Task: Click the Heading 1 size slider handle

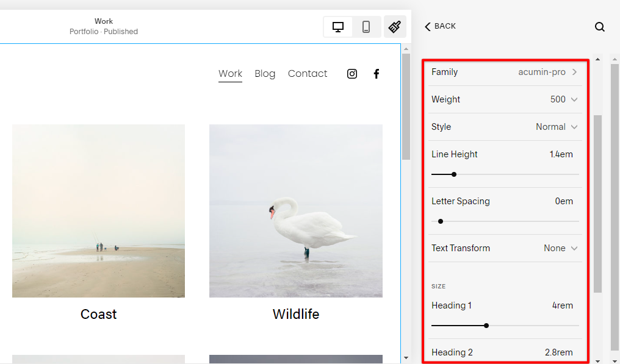Action: point(486,326)
